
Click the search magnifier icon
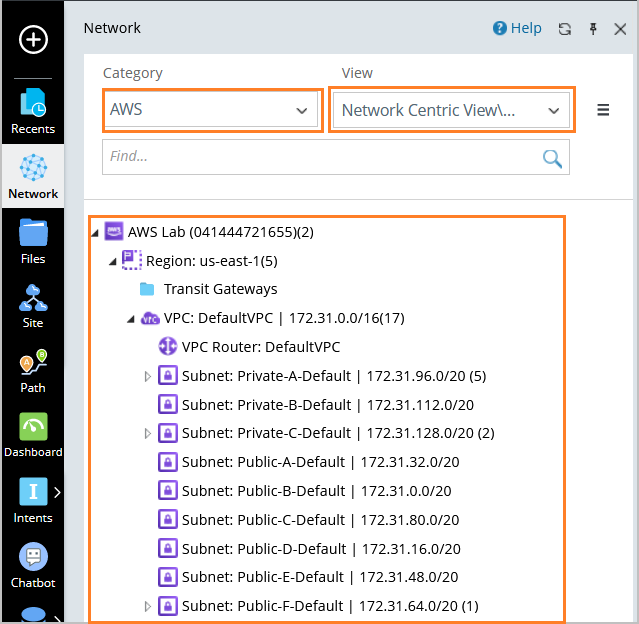(x=552, y=157)
